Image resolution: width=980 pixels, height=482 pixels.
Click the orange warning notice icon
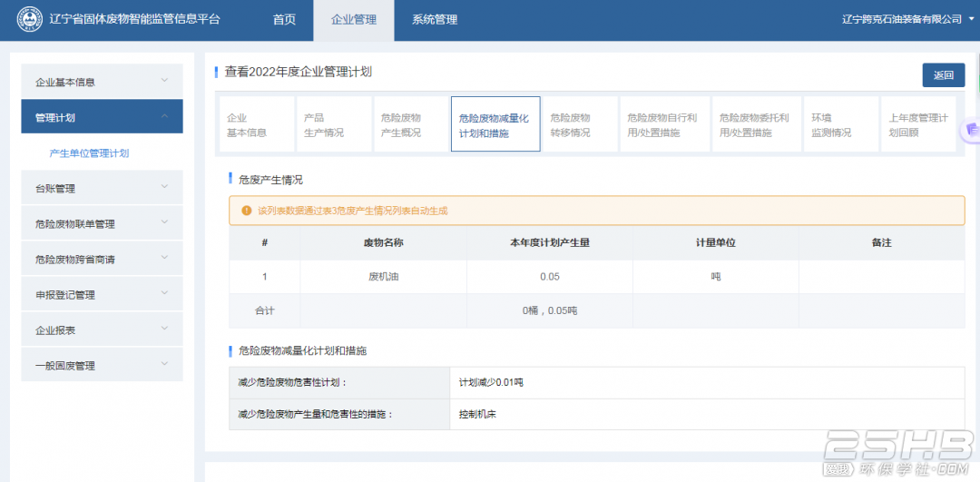[246, 211]
